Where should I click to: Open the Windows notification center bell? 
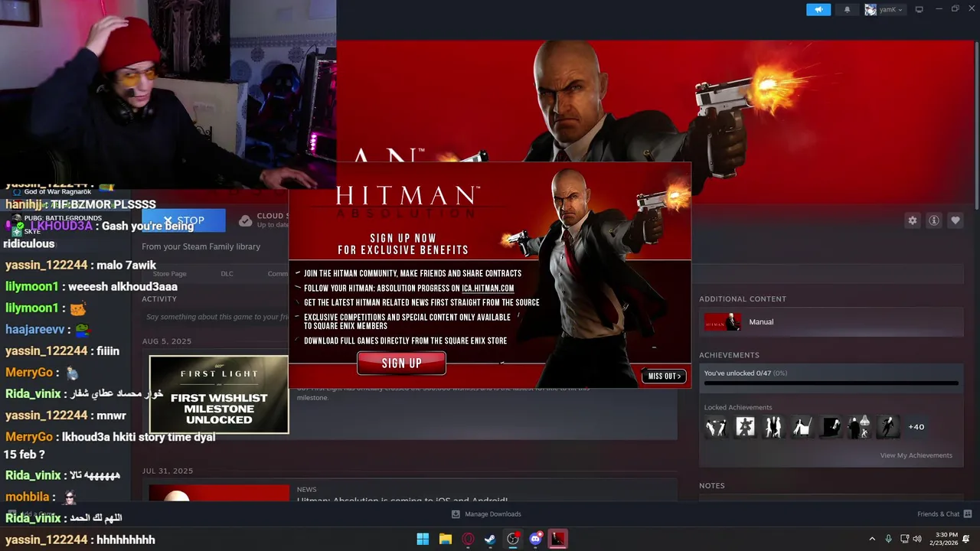pyautogui.click(x=966, y=539)
